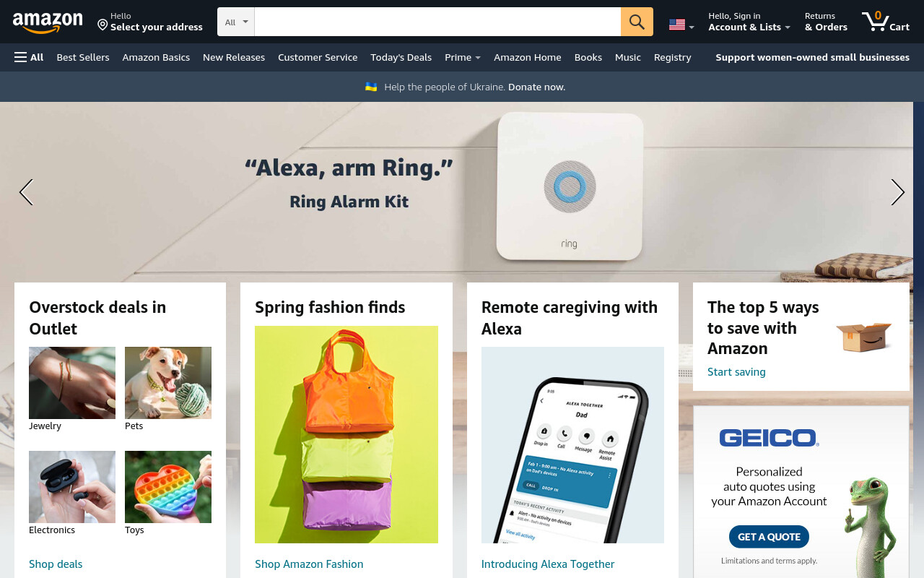Viewport: 924px width, 578px height.
Task: Open the Electronics outlet thumbnail
Action: coord(72,487)
